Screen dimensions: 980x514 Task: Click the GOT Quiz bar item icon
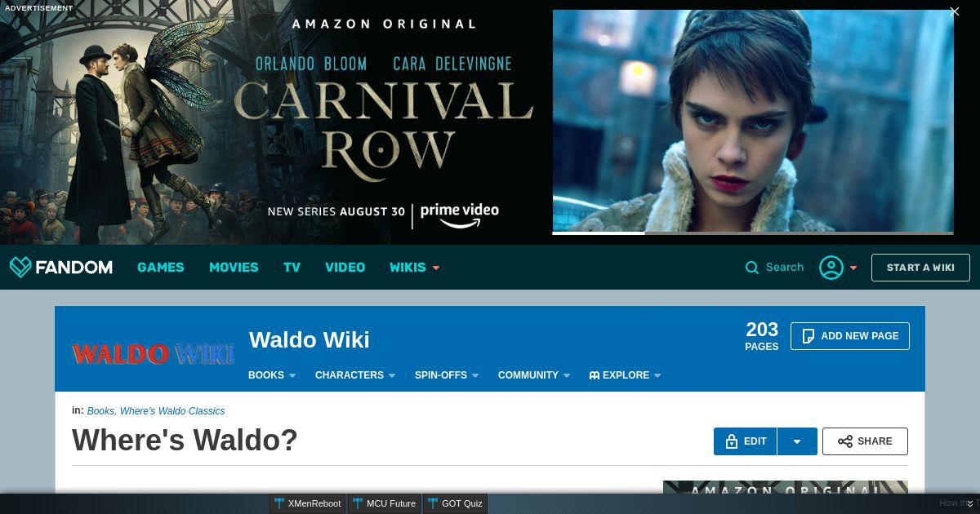pyautogui.click(x=433, y=503)
